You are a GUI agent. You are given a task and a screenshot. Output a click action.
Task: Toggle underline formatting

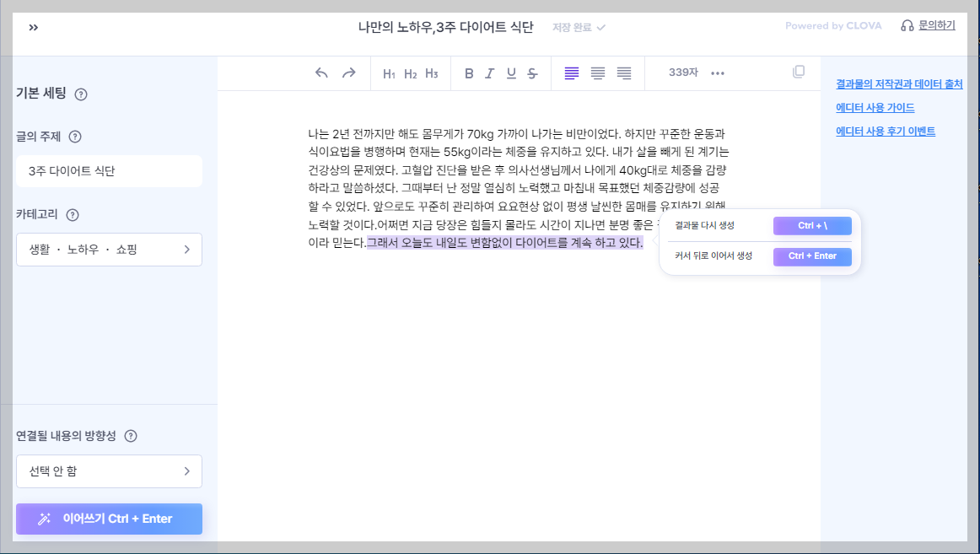pos(511,73)
